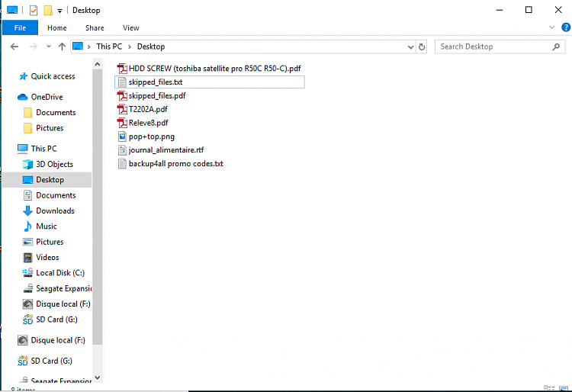Viewport: 572px width, 392px height.
Task: Click the navigation pane scrollbar thumb
Action: [x=97, y=207]
